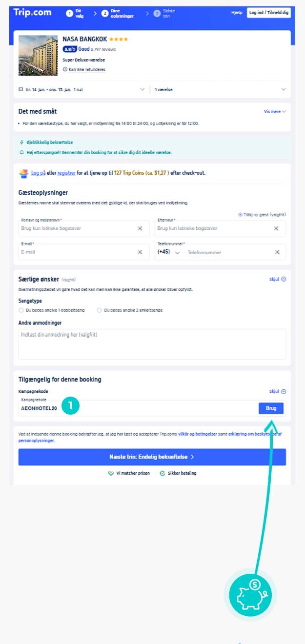The image size is (305, 644).
Task: Select 1 dobbeltseng bed type
Action: (21, 310)
